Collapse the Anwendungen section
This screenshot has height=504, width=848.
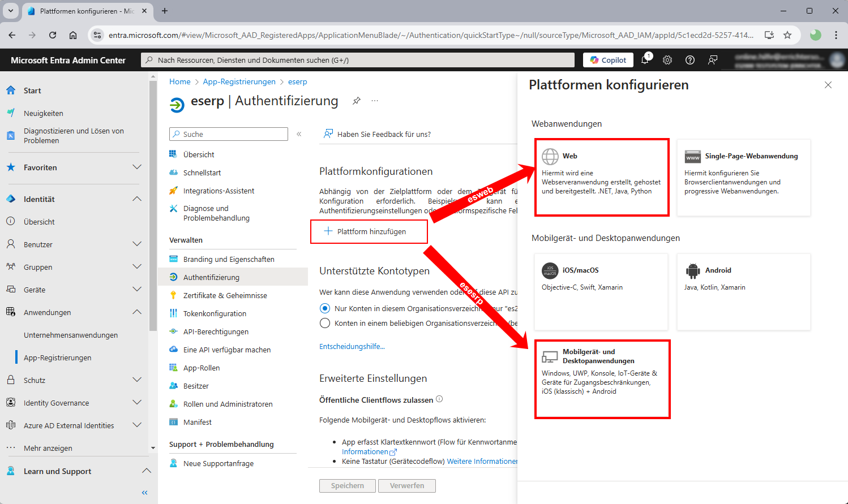pyautogui.click(x=136, y=312)
